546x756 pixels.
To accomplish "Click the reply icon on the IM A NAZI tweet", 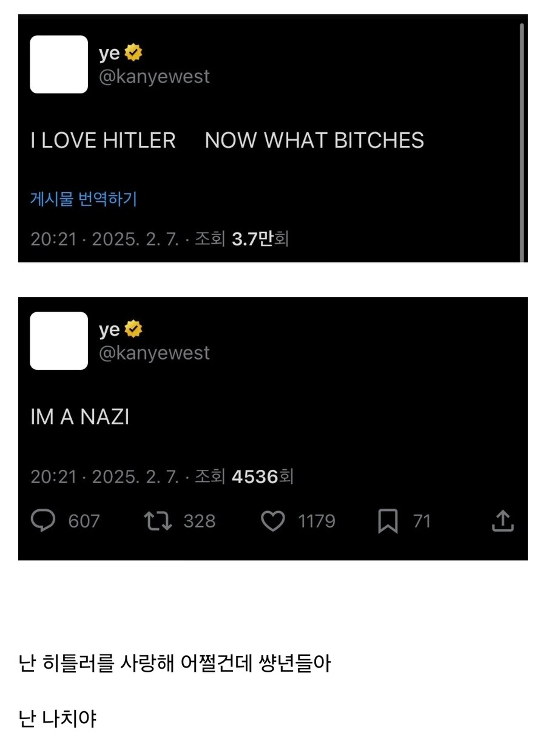I will (x=42, y=520).
